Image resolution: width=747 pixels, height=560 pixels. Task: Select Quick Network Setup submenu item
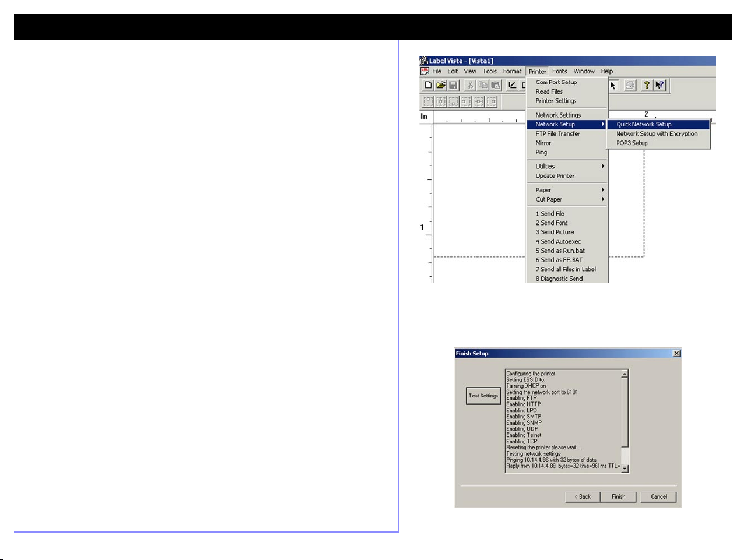pyautogui.click(x=658, y=124)
